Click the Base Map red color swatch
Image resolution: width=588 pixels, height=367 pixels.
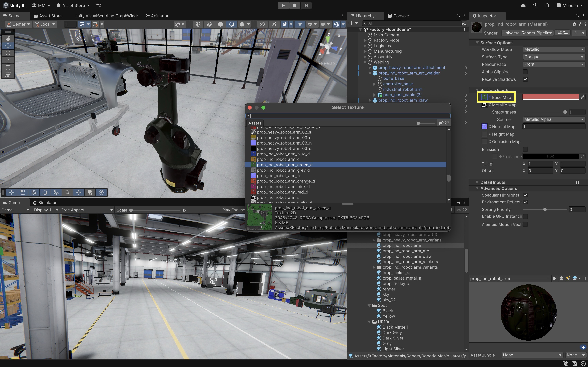coord(550,97)
